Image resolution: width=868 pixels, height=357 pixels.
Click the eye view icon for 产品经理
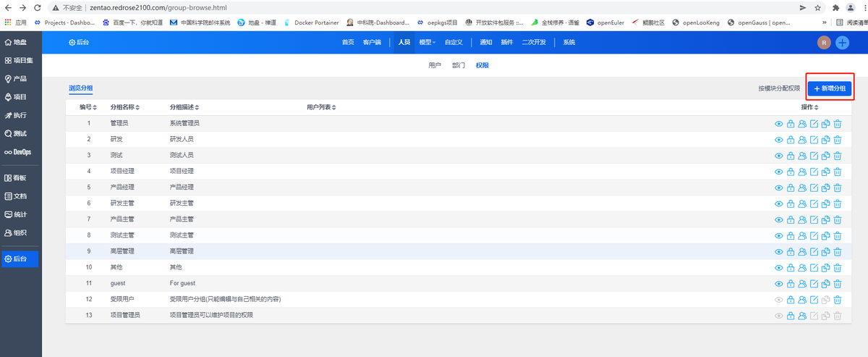pyautogui.click(x=779, y=188)
